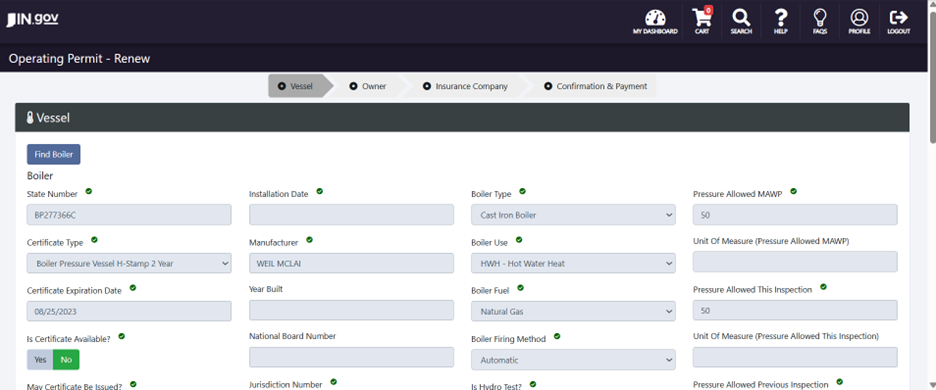
Task: Open the Profile icon
Action: point(859,22)
